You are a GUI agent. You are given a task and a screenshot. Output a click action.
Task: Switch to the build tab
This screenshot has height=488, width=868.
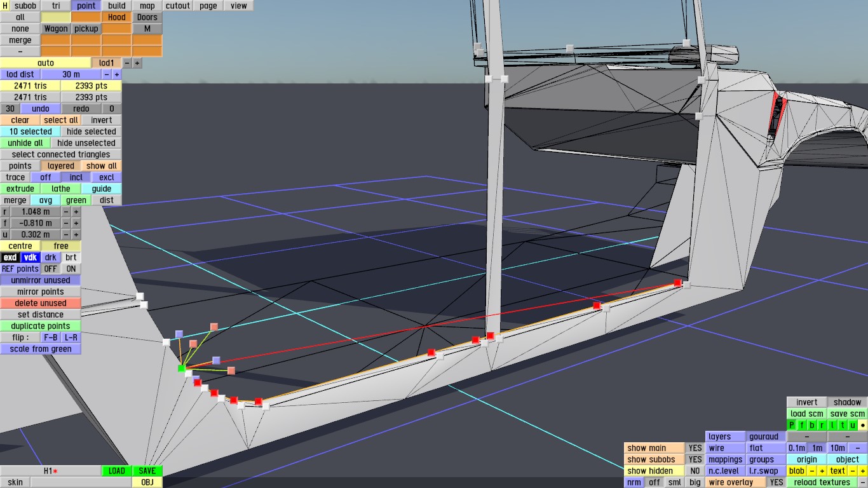(116, 6)
